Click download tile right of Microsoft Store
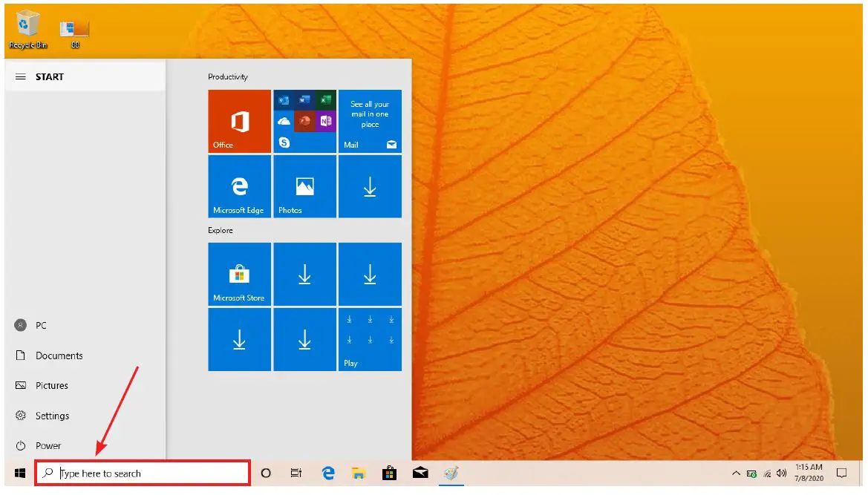868x495 pixels. coord(304,274)
